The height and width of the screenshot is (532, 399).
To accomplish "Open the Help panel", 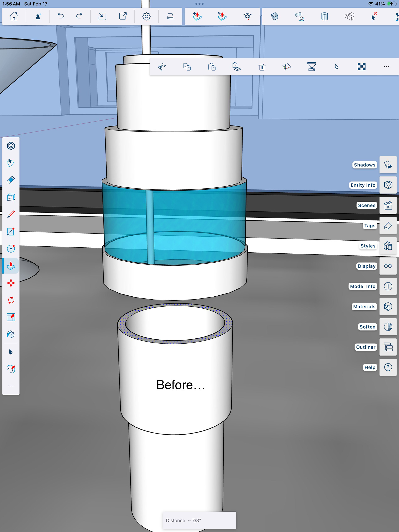I will [388, 367].
